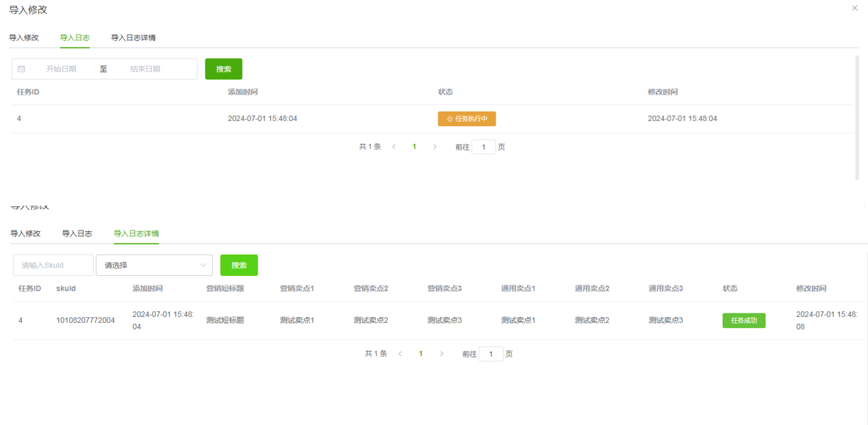Click next page arrow in lower pagination
The image size is (868, 425).
tap(441, 354)
